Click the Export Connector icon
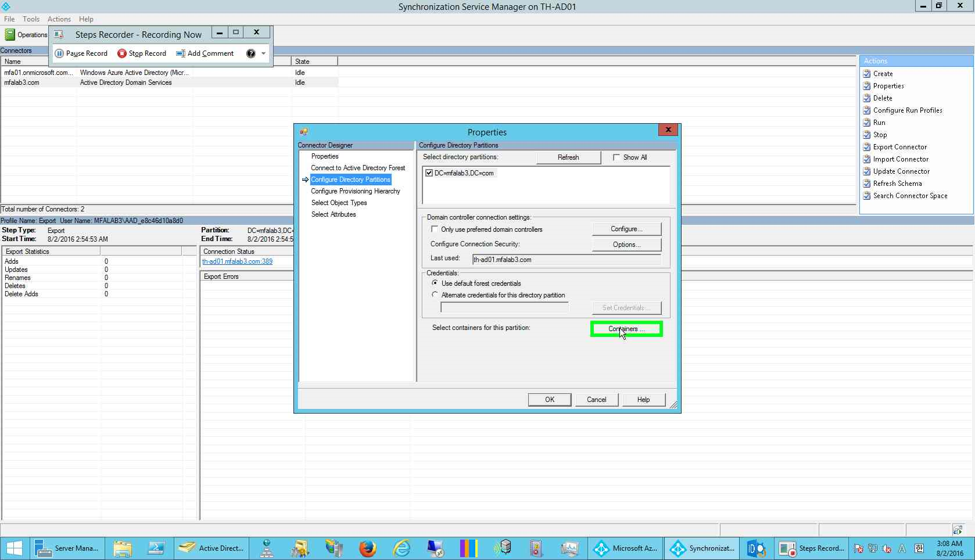The image size is (975, 560). tap(867, 147)
